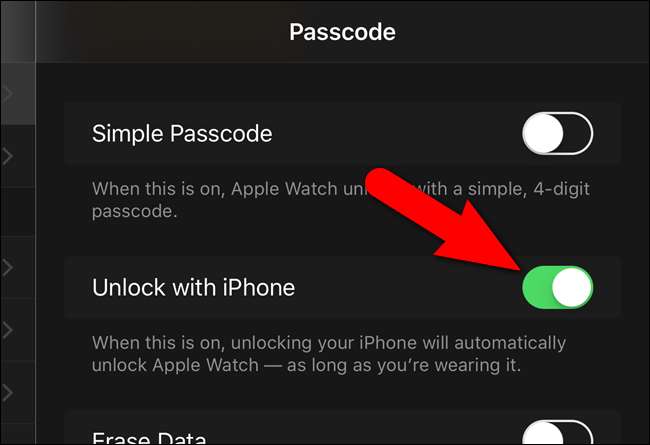Screen dimensions: 650x445
Task: Enable the Simple Passcode switch
Action: tap(558, 134)
